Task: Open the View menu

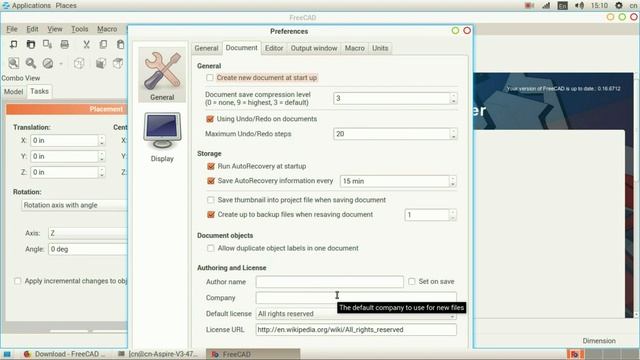Action: [55, 29]
